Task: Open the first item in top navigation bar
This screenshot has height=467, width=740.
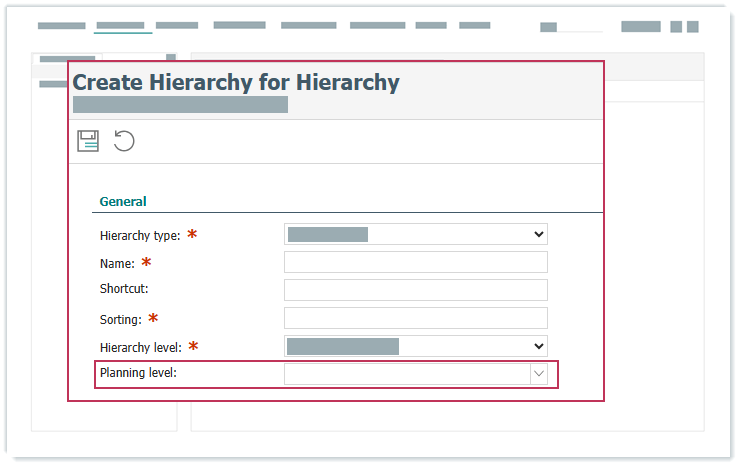Action: (x=61, y=26)
